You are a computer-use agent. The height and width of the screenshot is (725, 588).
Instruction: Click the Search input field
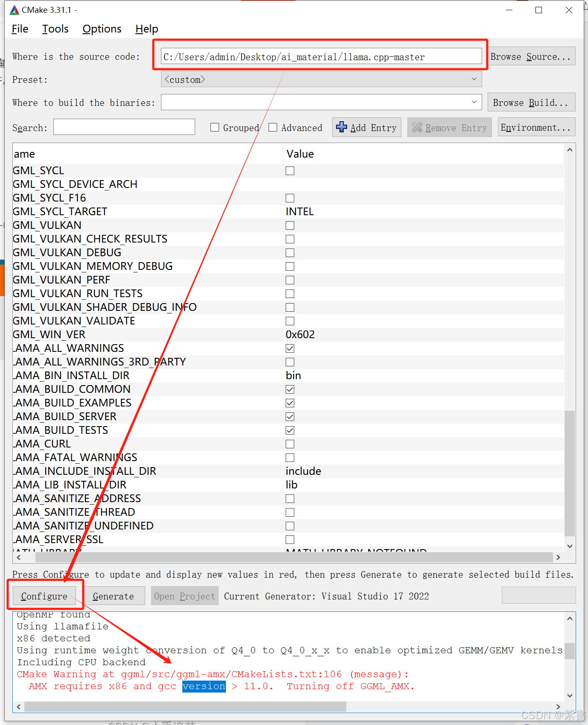pos(124,127)
